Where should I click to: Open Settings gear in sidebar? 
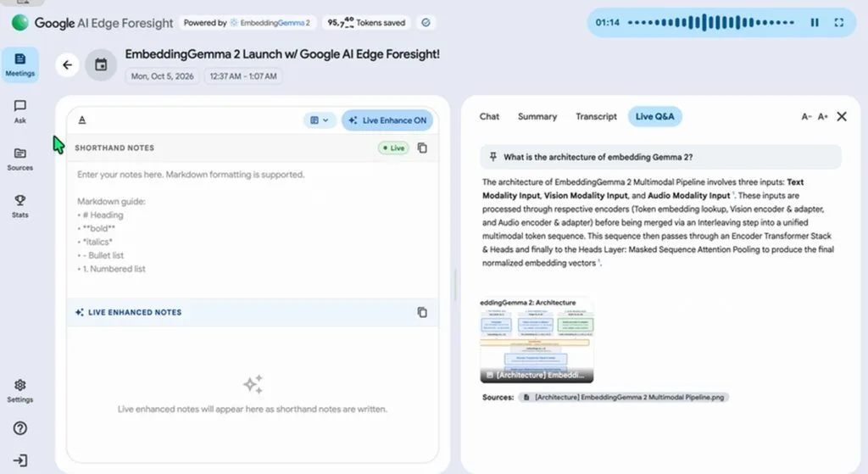(x=20, y=391)
